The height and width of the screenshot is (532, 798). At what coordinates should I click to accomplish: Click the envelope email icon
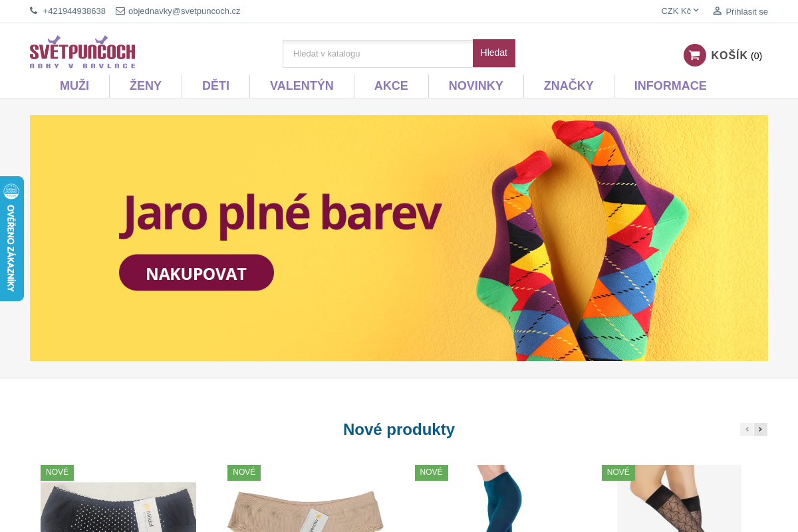[x=120, y=11]
